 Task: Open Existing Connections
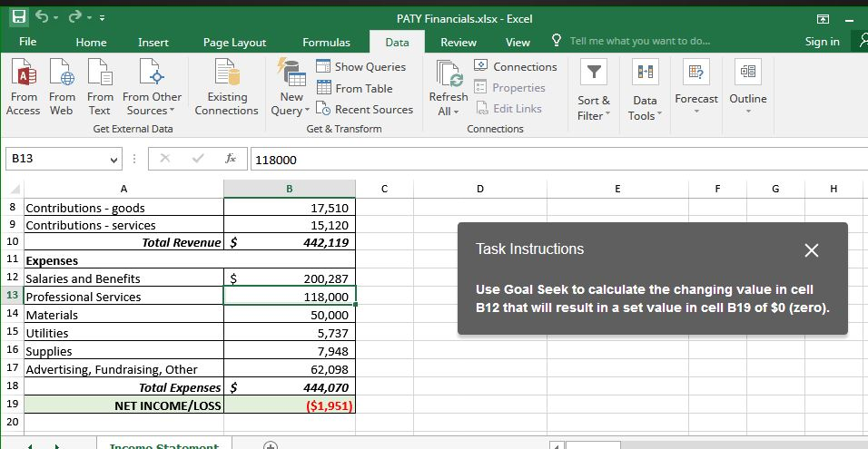pyautogui.click(x=226, y=87)
